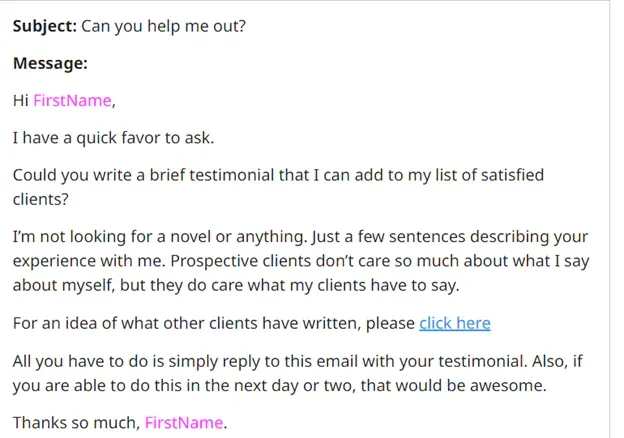Image resolution: width=624 pixels, height=438 pixels.
Task: Click the 'I'm not looking for a novel' sentence
Action: (x=160, y=237)
